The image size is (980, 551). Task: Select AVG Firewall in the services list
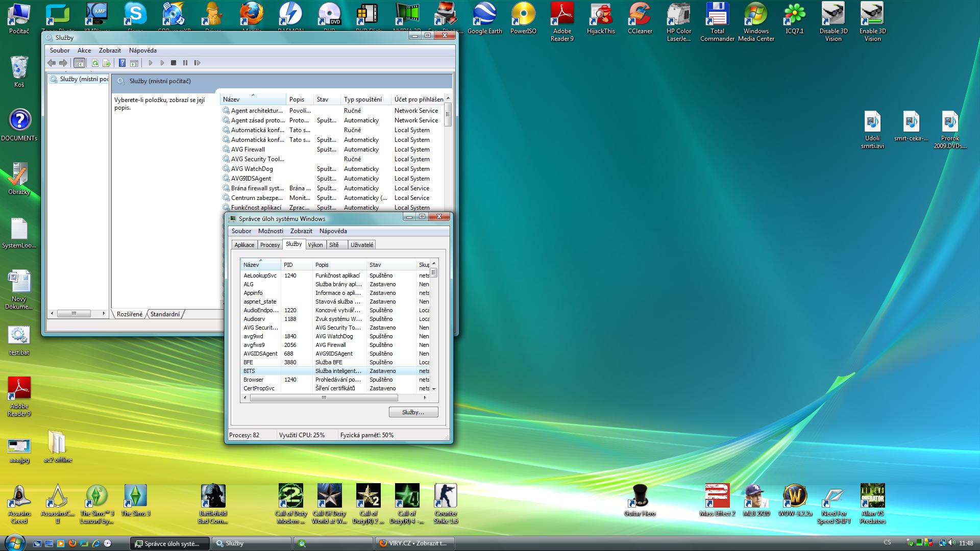coord(248,149)
